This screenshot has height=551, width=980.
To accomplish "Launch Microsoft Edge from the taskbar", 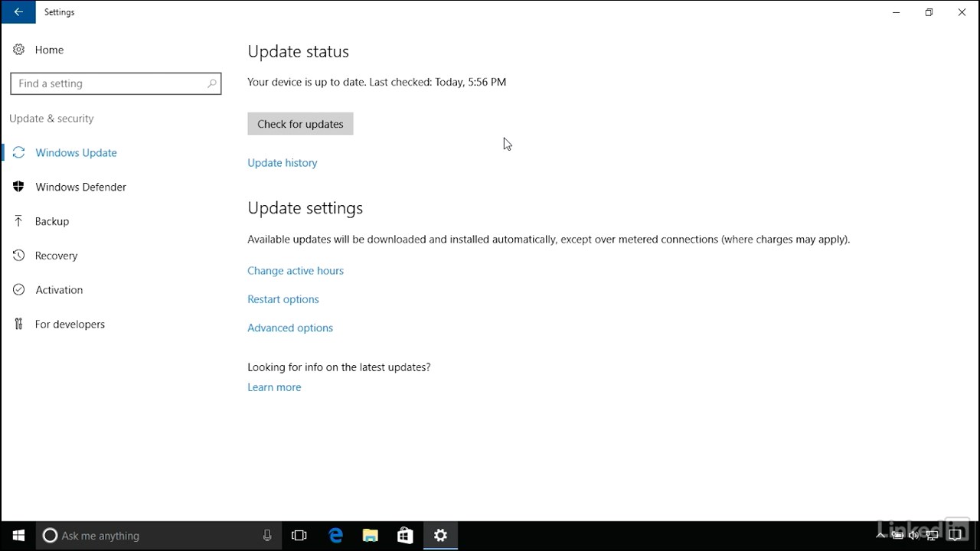I will tap(335, 536).
